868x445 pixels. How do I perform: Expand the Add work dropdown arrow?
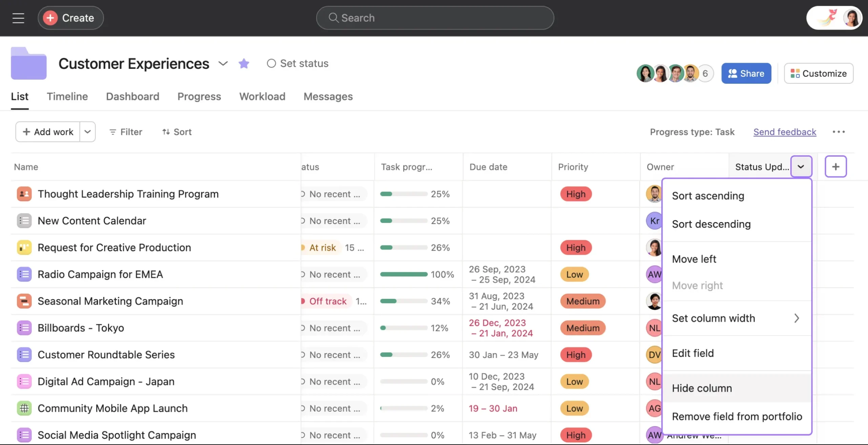point(87,132)
